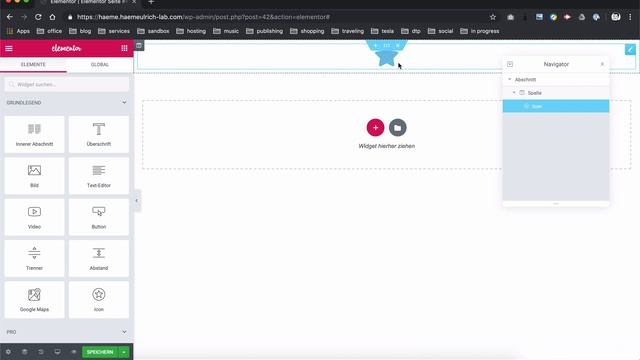Screen dimensions: 640x360
Task: Open the widgets grid icon in Elementor header
Action: click(124, 48)
